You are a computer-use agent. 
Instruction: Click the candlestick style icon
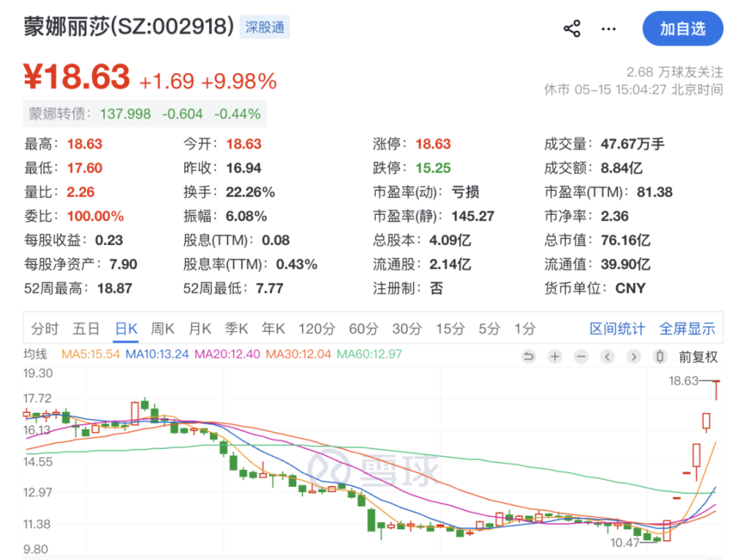click(x=661, y=357)
